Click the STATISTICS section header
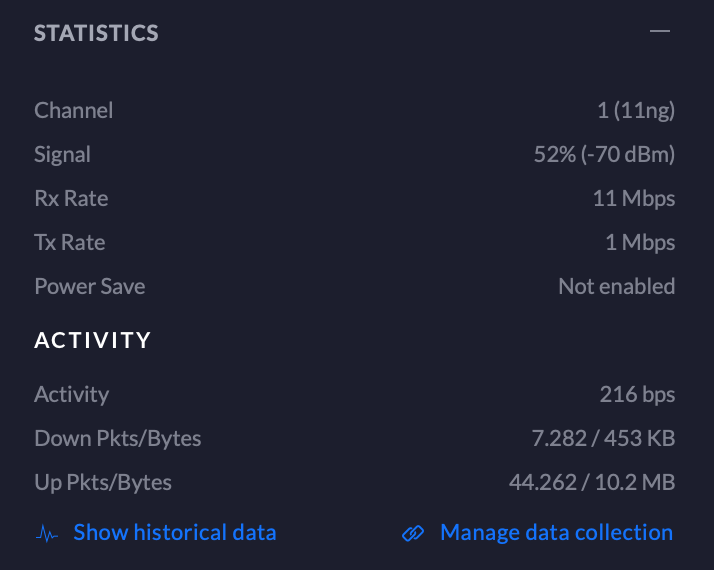This screenshot has height=570, width=714. pyautogui.click(x=96, y=33)
